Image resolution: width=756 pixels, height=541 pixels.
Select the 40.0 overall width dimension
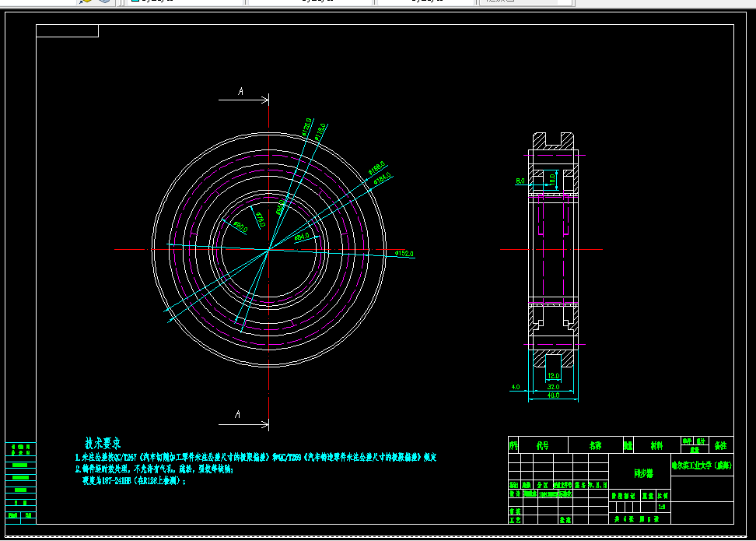(x=554, y=395)
